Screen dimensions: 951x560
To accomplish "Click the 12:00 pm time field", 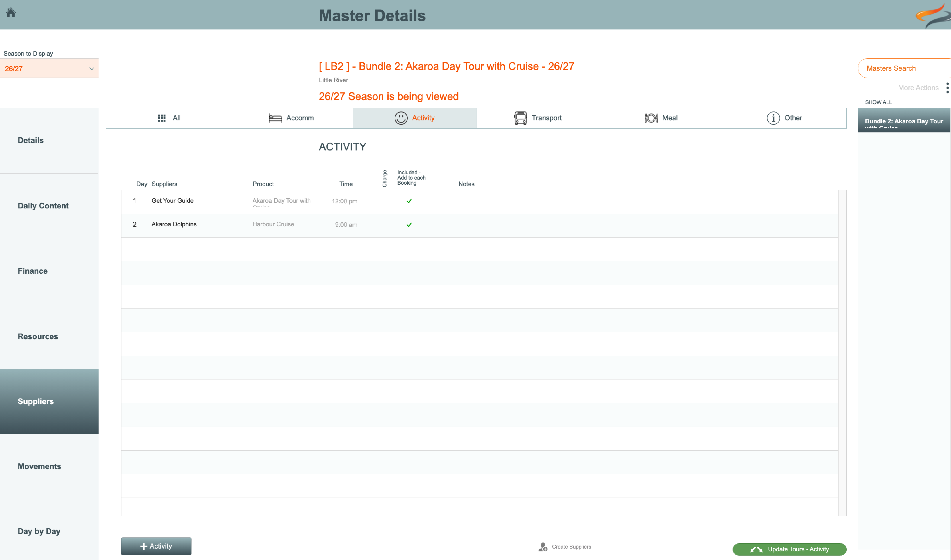I will click(345, 201).
